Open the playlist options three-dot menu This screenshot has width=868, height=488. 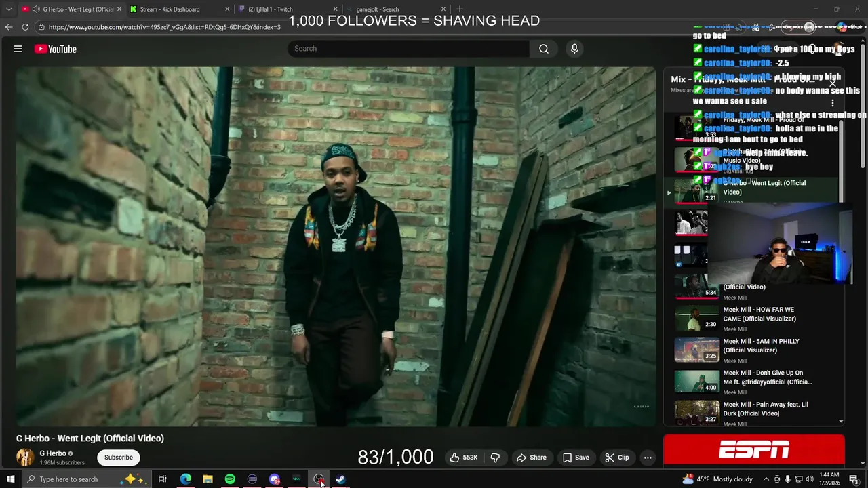click(833, 103)
